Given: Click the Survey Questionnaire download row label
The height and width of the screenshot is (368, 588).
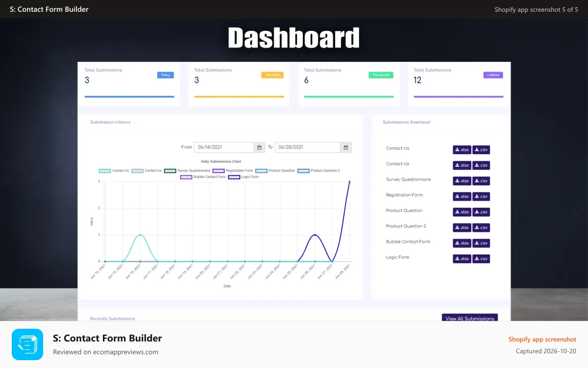Looking at the screenshot, I should 409,180.
